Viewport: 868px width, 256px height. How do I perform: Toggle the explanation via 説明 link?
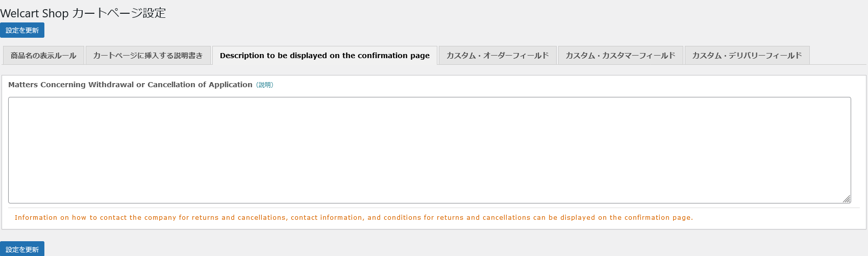tap(264, 85)
